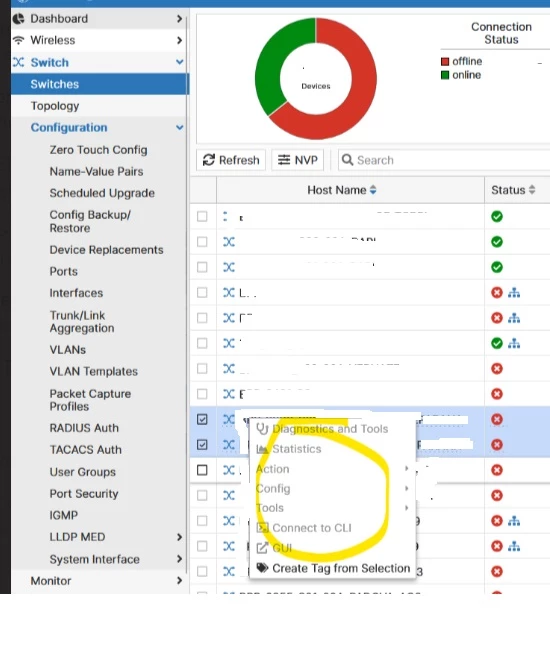Click the topology icon on the row starting with L

point(514,293)
